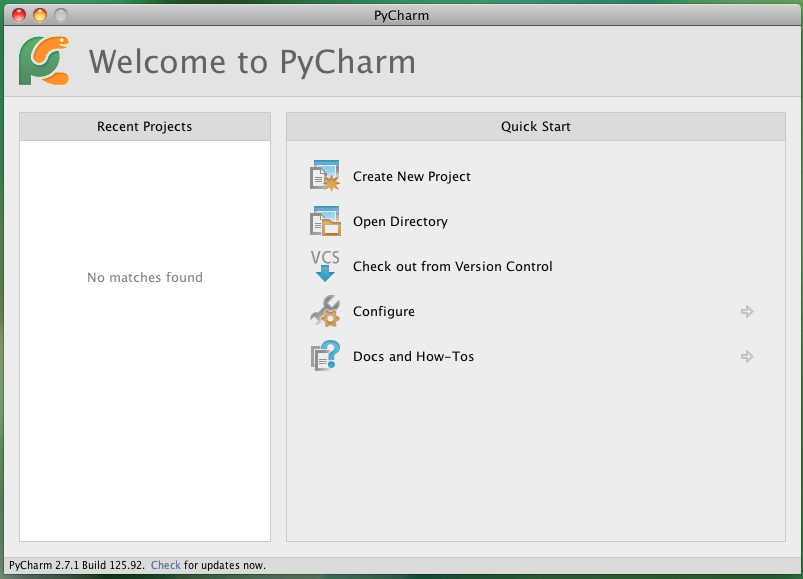
Task: Click the VCS checkout arrow icon
Action: click(x=325, y=266)
